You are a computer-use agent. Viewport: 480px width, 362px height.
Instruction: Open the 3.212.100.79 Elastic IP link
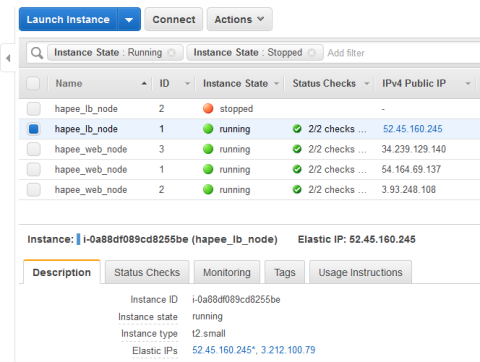288,350
